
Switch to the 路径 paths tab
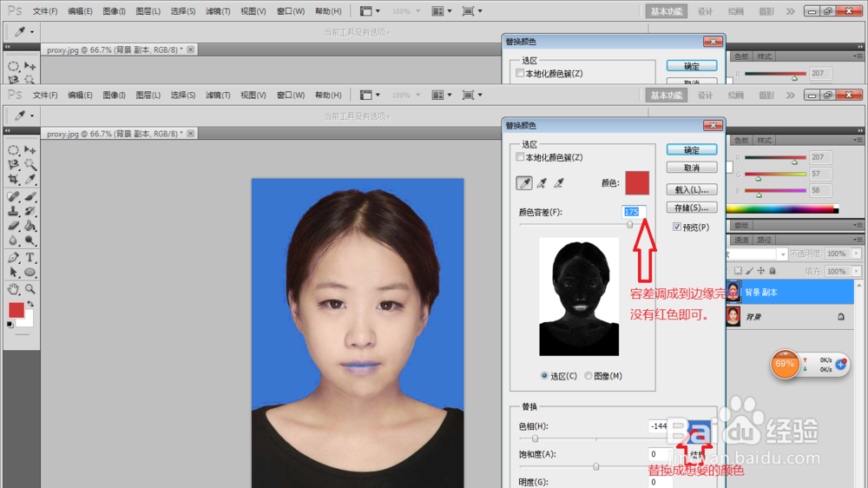(764, 240)
